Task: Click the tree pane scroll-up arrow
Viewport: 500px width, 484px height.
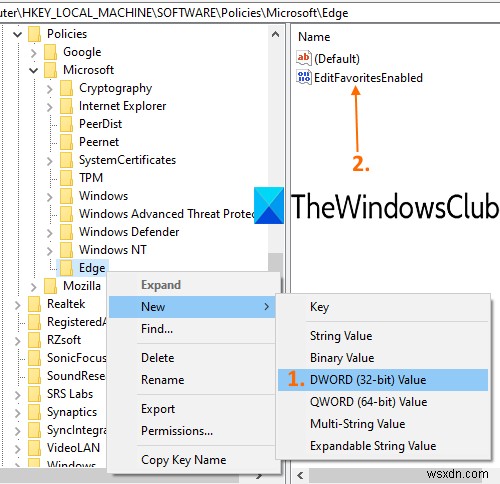Action: tap(275, 34)
